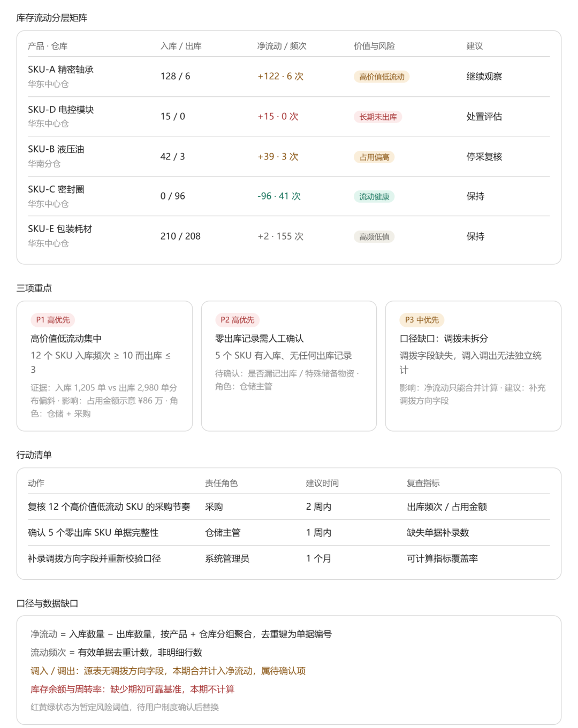The width and height of the screenshot is (578, 728).
Task: Click the 210 / 208 inbound-outbound value
Action: (180, 236)
